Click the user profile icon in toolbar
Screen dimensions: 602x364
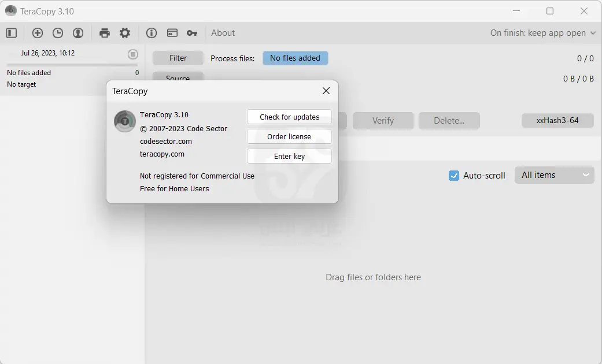pyautogui.click(x=78, y=33)
